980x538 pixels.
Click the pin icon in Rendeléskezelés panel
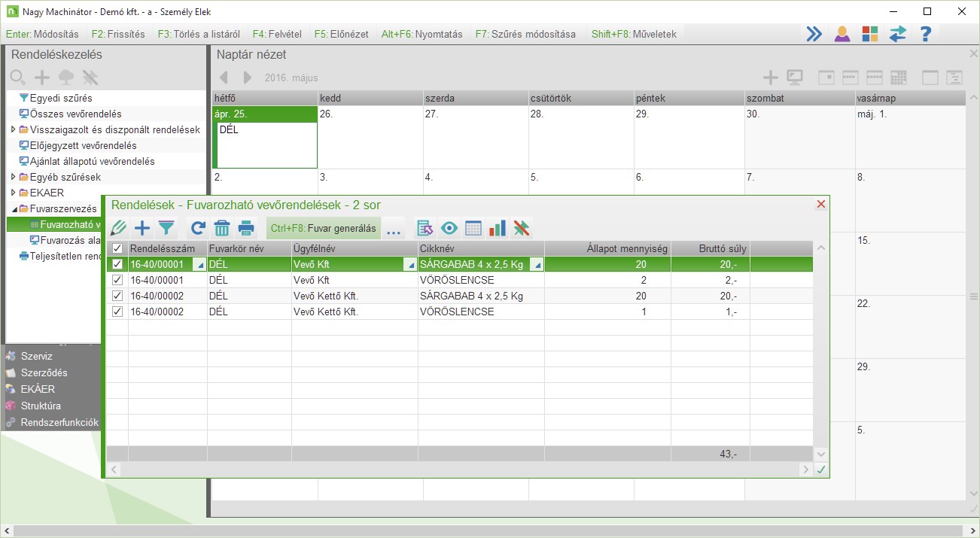(90, 78)
